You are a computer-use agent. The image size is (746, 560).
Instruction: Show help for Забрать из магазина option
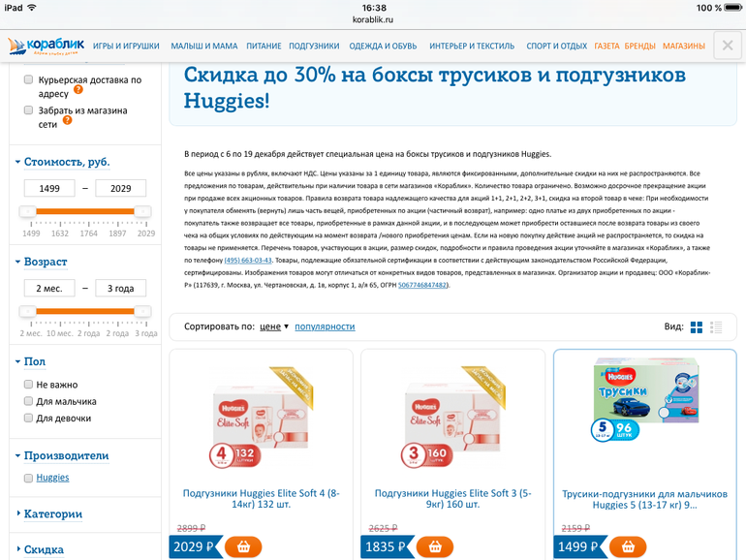(x=67, y=120)
